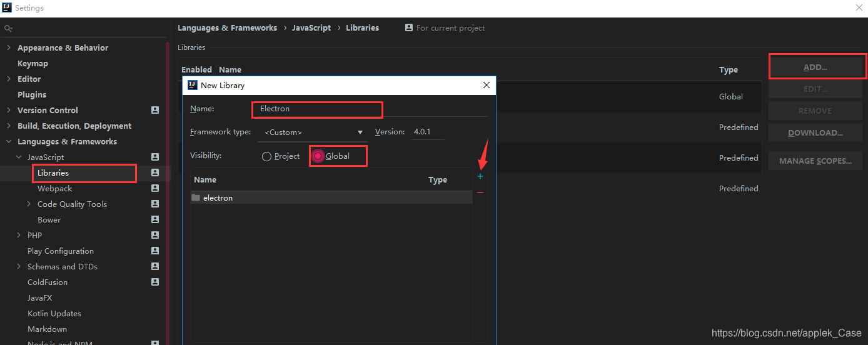Click the project icon beside Code Quality Tools

coord(155,204)
